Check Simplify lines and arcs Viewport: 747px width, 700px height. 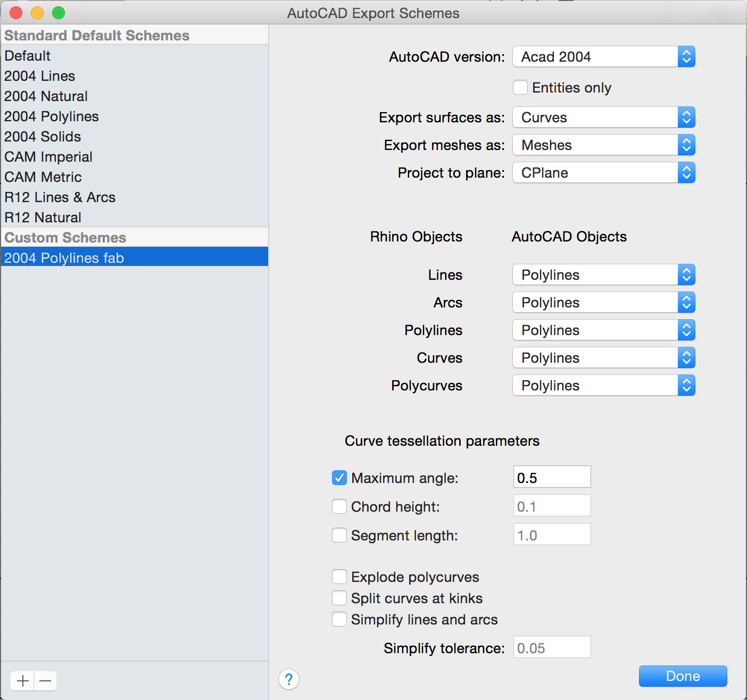(339, 619)
